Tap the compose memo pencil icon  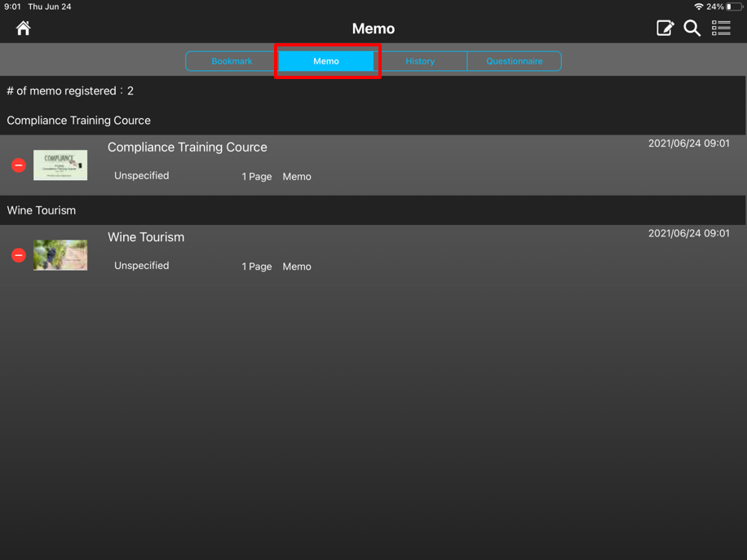point(665,29)
